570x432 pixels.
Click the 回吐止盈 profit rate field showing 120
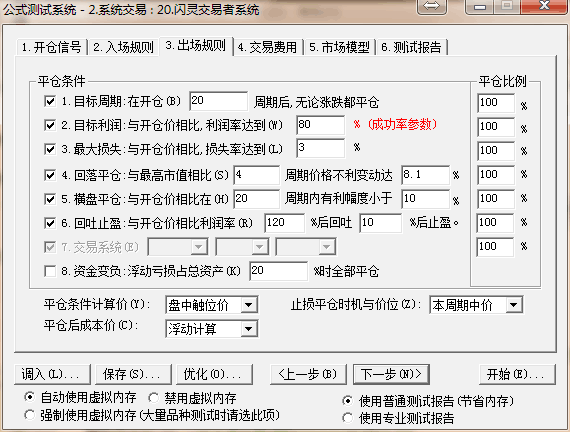[x=285, y=223]
